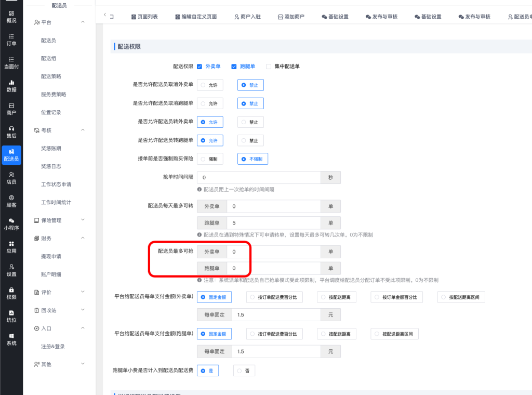The width and height of the screenshot is (532, 395).
Task: Expand the 评价 menu group
Action: [83, 293]
